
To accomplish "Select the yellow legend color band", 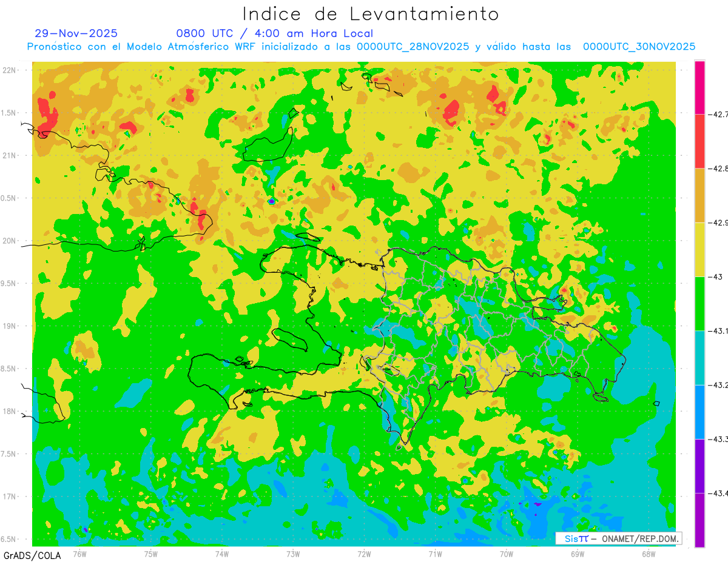I will pos(699,249).
